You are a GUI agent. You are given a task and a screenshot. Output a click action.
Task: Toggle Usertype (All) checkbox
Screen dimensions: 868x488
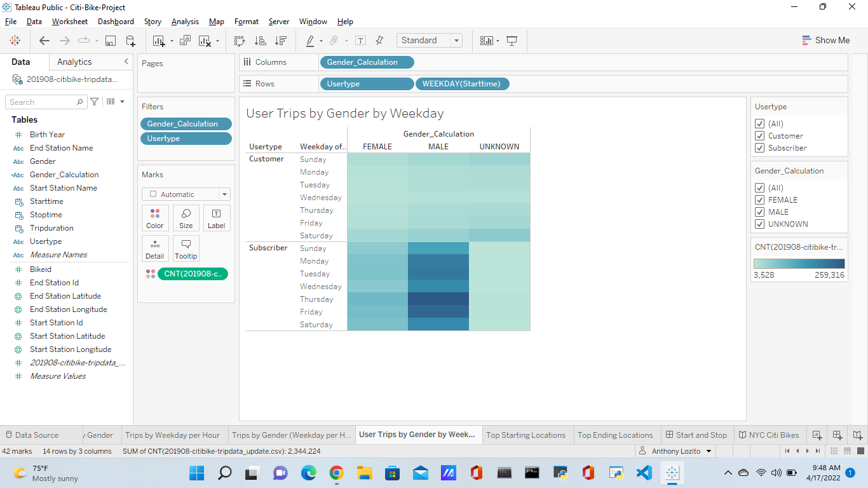coord(759,124)
